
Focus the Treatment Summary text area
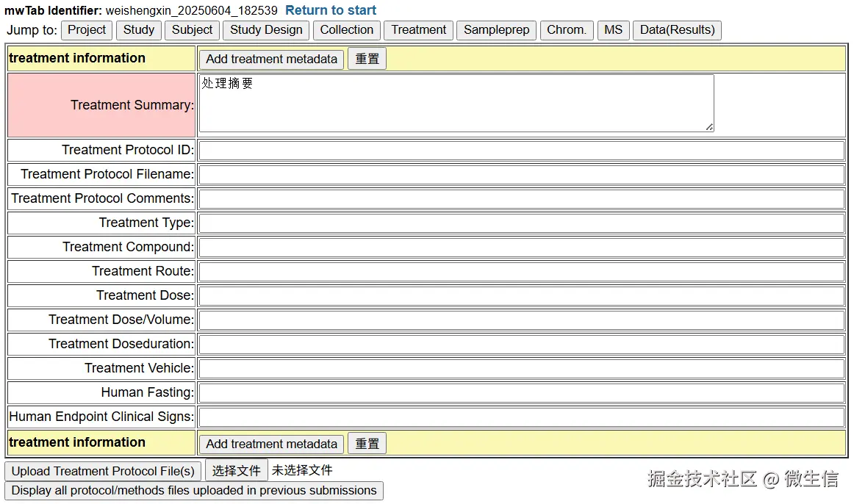pyautogui.click(x=456, y=104)
